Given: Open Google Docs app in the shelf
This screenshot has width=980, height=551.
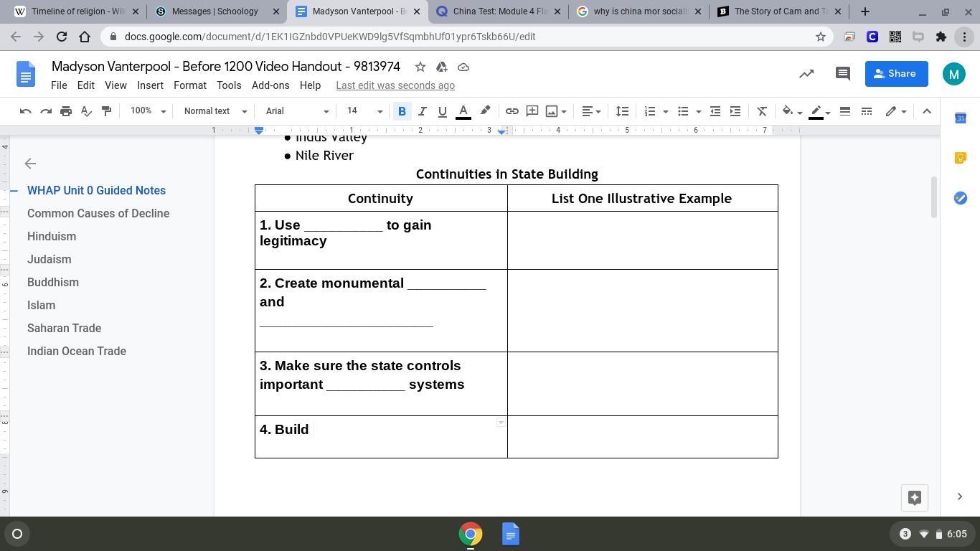Looking at the screenshot, I should [511, 534].
